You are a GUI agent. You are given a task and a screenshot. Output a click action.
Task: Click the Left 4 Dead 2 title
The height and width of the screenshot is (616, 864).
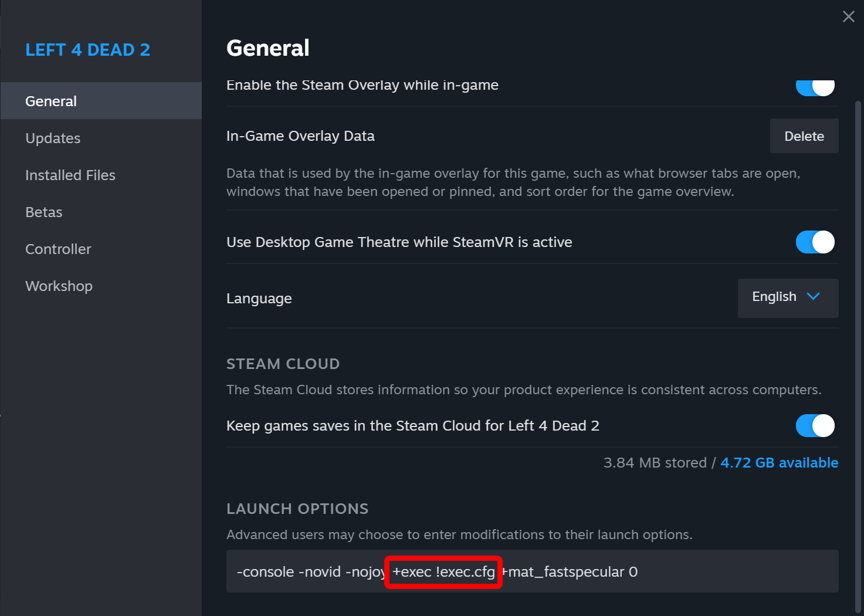[x=87, y=50]
